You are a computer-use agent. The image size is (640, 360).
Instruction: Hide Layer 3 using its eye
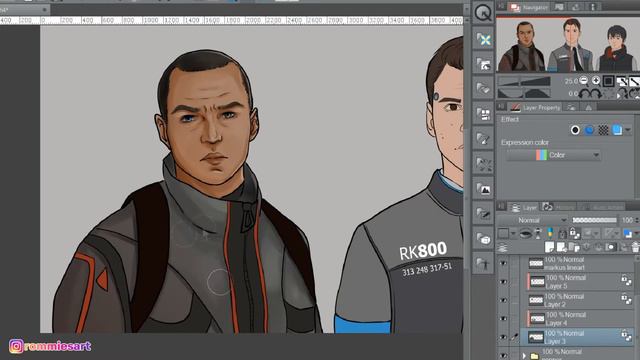[x=503, y=337]
